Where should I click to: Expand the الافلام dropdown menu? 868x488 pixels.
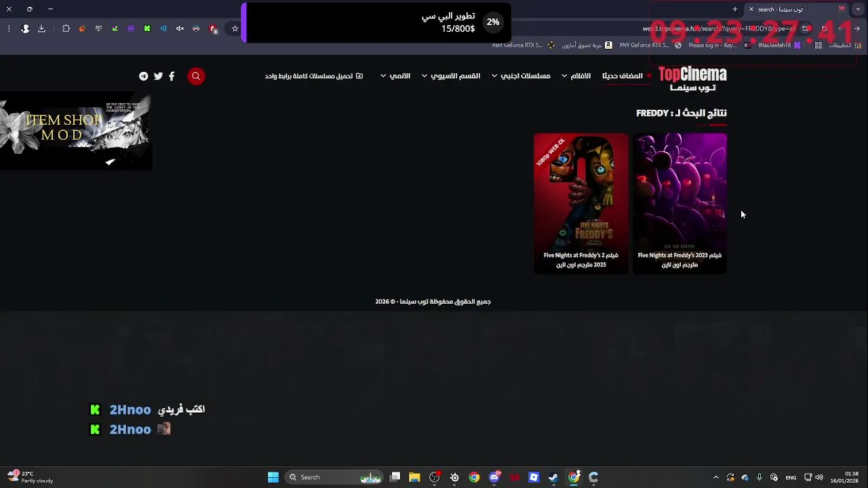pos(576,76)
